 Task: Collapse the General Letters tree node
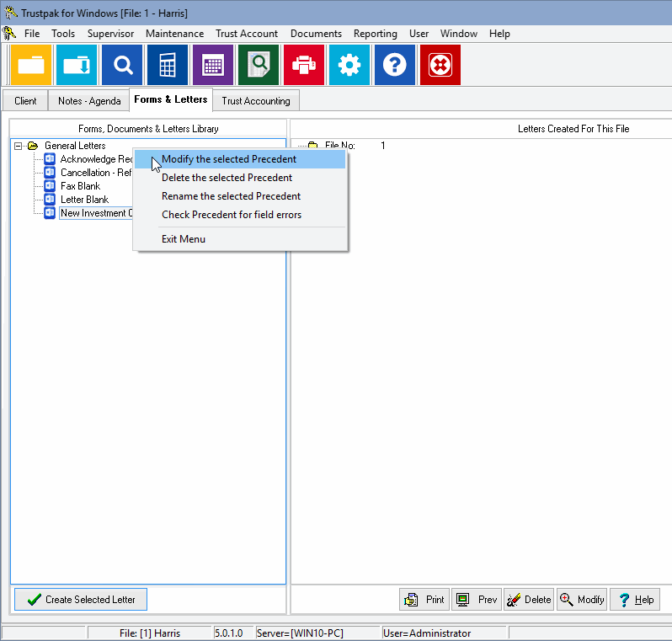pyautogui.click(x=18, y=146)
